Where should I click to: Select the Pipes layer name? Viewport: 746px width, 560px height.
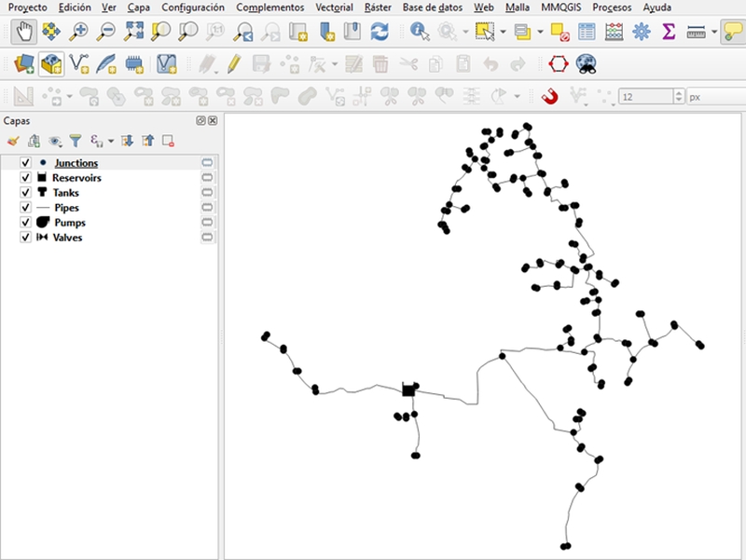pos(66,208)
